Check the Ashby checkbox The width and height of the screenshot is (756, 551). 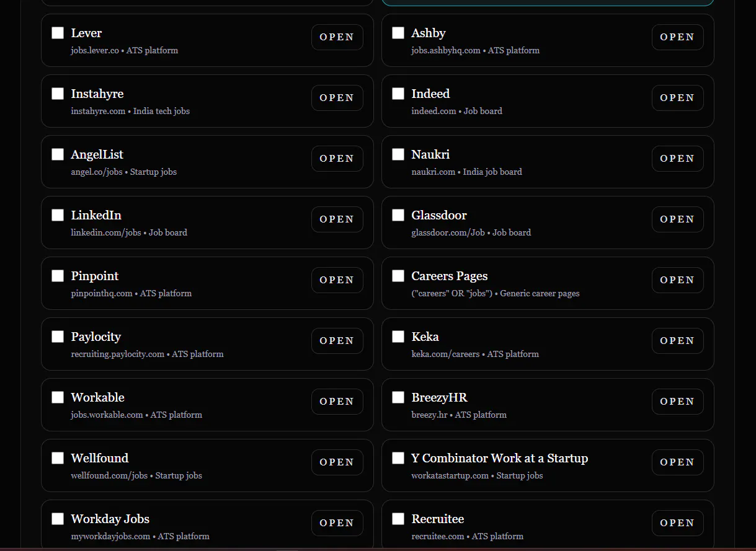(x=398, y=33)
